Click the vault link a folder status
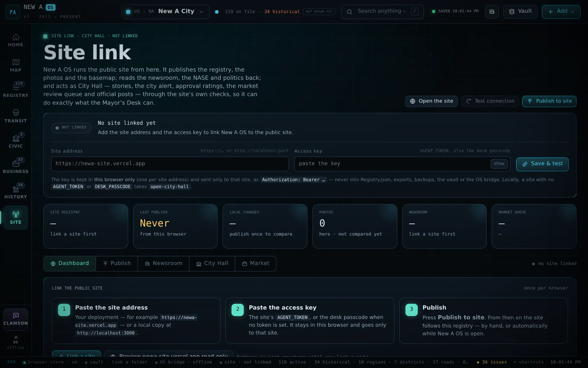This screenshot has width=588, height=368. coord(116,362)
